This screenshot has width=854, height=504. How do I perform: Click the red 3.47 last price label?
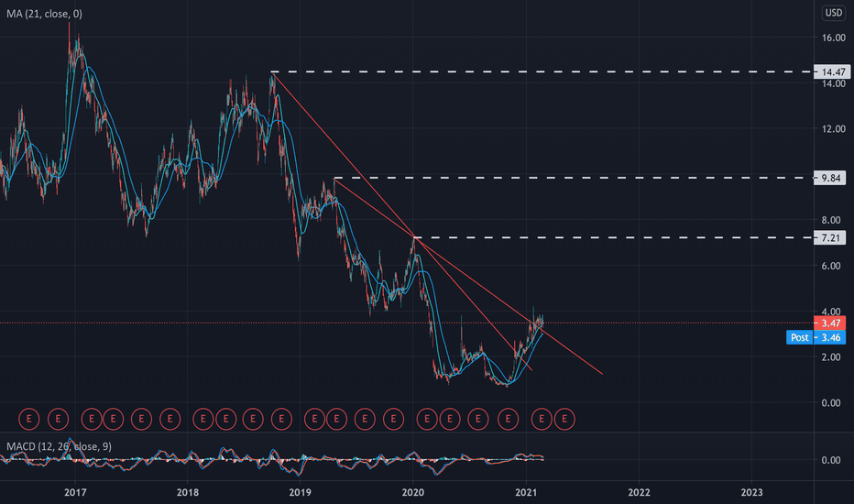829,323
